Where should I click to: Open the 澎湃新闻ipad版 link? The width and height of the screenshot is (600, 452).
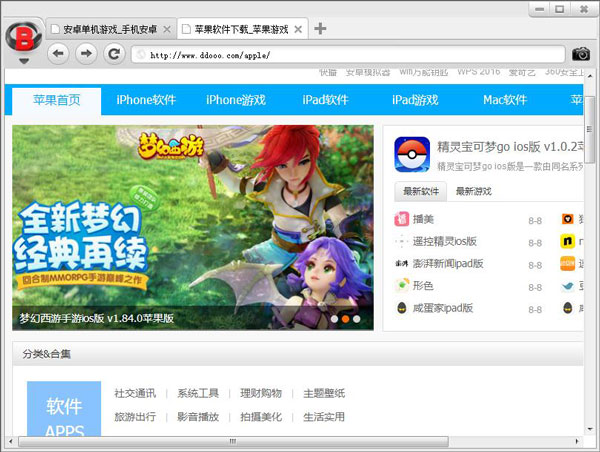click(x=448, y=264)
